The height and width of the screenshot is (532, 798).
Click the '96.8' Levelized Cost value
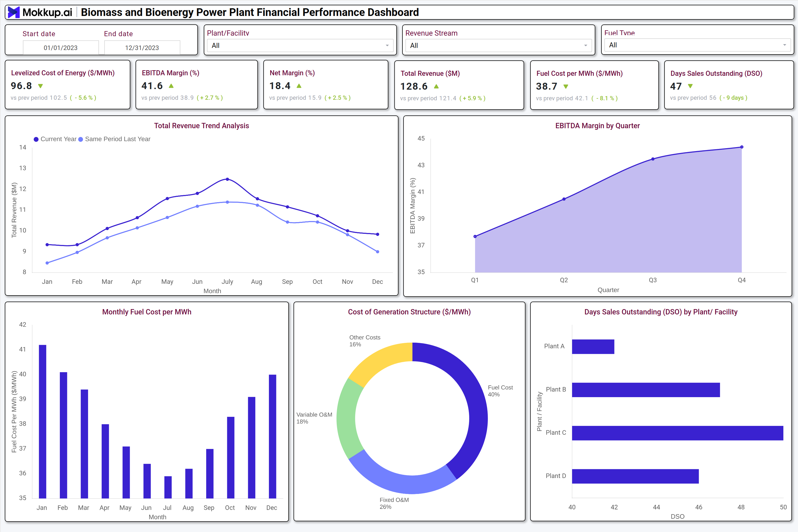(21, 86)
